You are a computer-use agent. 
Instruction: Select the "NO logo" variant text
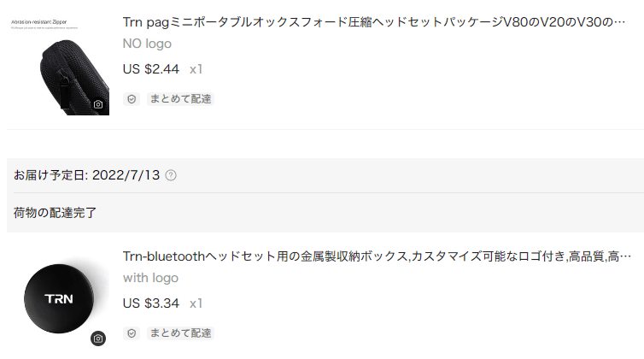(147, 44)
